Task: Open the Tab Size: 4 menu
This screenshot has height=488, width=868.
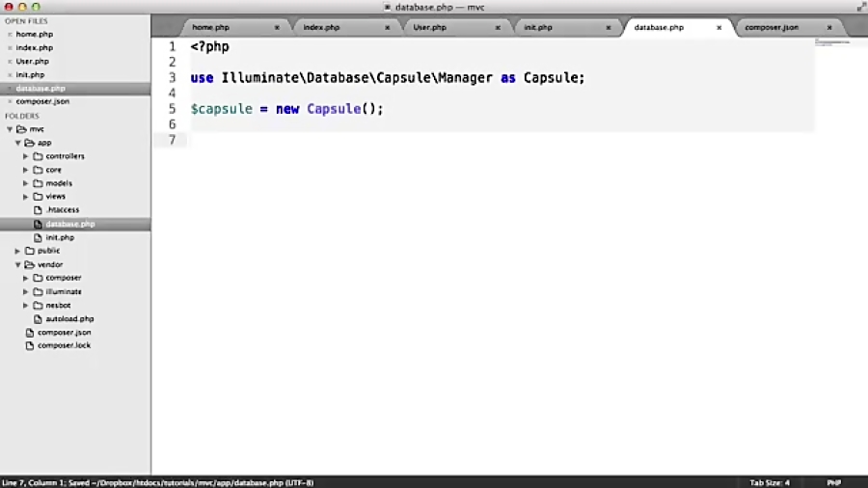Action: pyautogui.click(x=770, y=483)
